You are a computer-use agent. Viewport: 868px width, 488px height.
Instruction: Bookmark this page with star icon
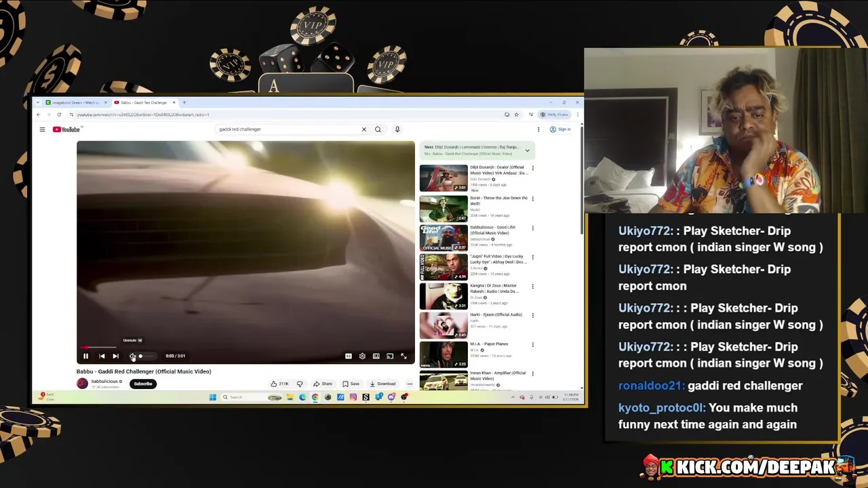click(x=516, y=115)
